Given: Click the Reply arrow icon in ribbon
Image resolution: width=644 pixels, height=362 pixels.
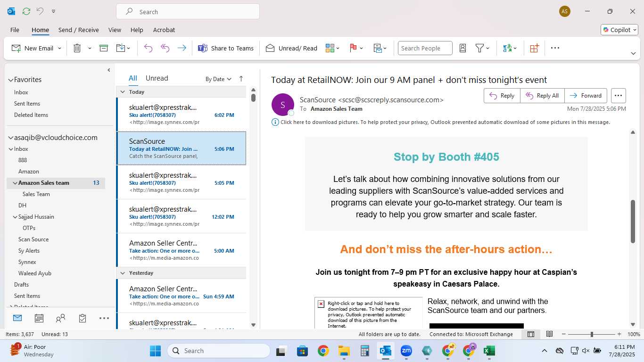Looking at the screenshot, I should click(x=148, y=48).
